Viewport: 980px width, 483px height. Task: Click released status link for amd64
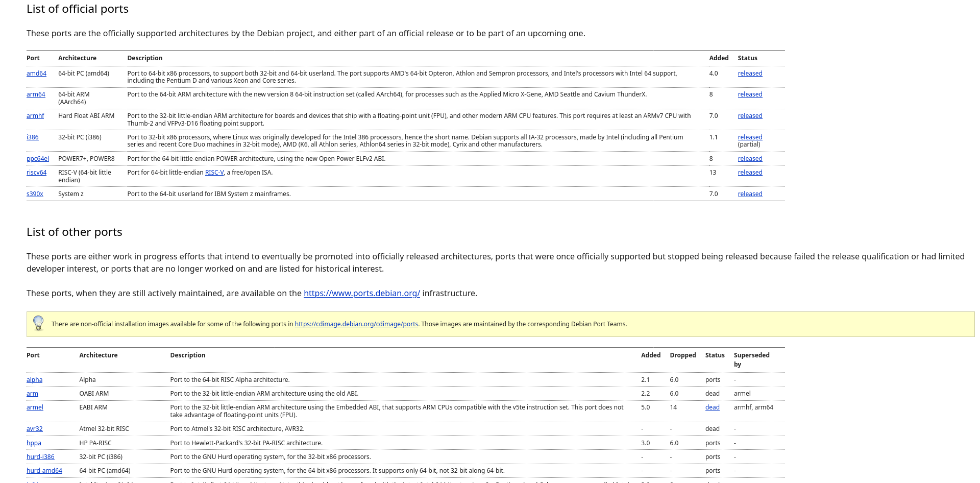point(750,74)
